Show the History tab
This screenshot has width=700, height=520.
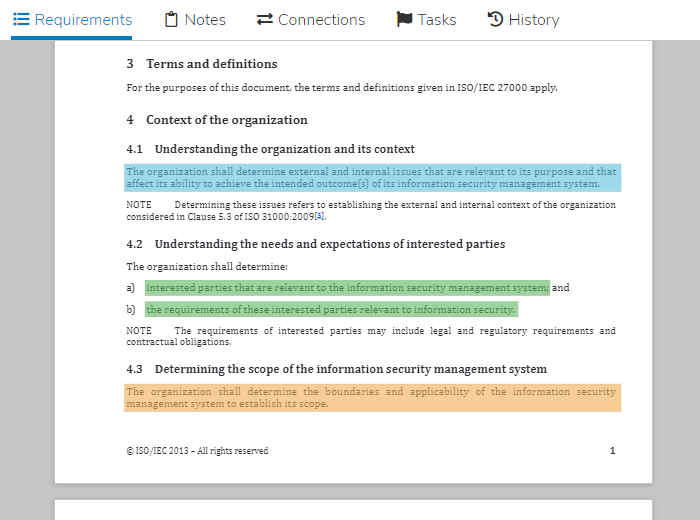point(533,20)
